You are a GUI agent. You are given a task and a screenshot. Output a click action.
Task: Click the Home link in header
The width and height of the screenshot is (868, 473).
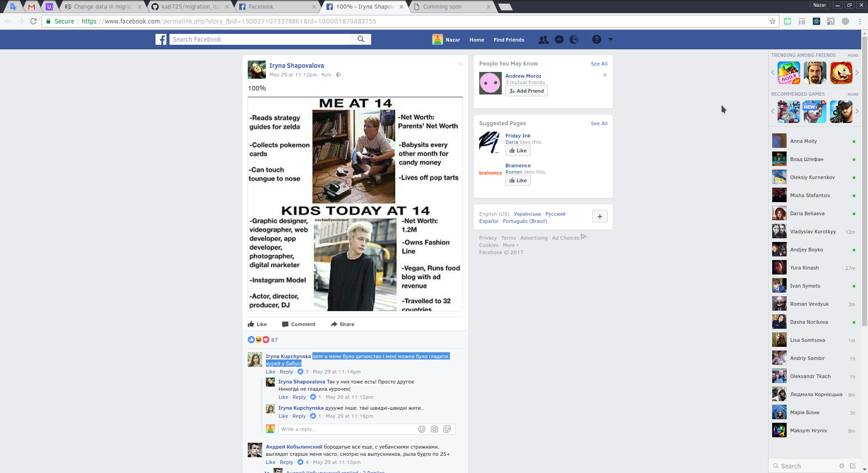tap(476, 40)
